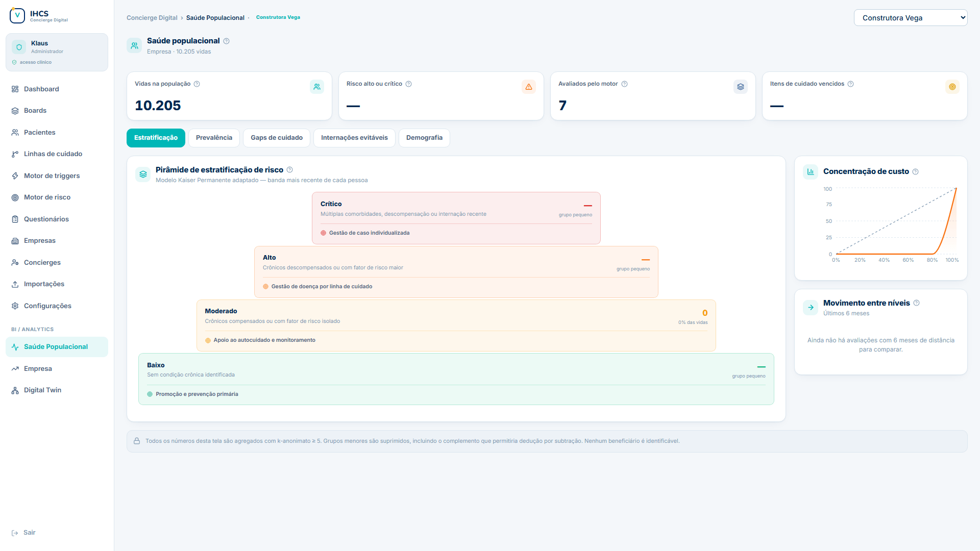Click the Configurações gear icon
Screen dimensions: 980x551
(15, 306)
